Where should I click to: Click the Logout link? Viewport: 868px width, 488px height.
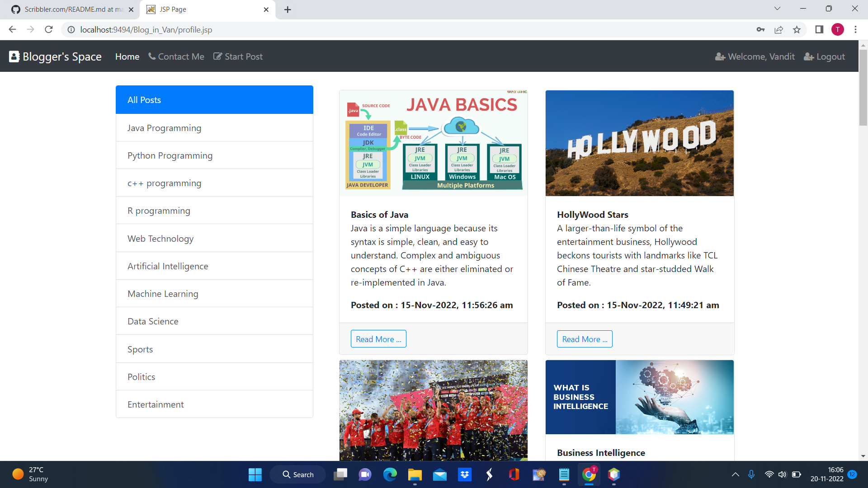point(824,56)
